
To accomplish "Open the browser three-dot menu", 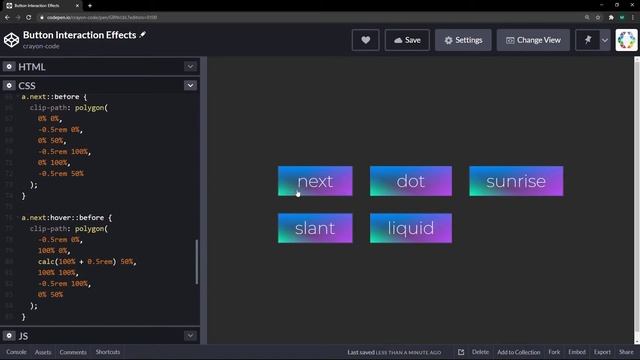I will (x=633, y=17).
